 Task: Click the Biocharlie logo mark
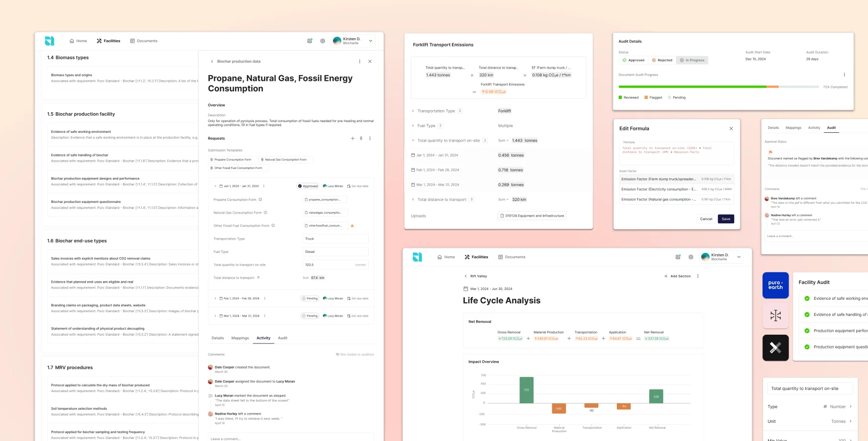[49, 41]
